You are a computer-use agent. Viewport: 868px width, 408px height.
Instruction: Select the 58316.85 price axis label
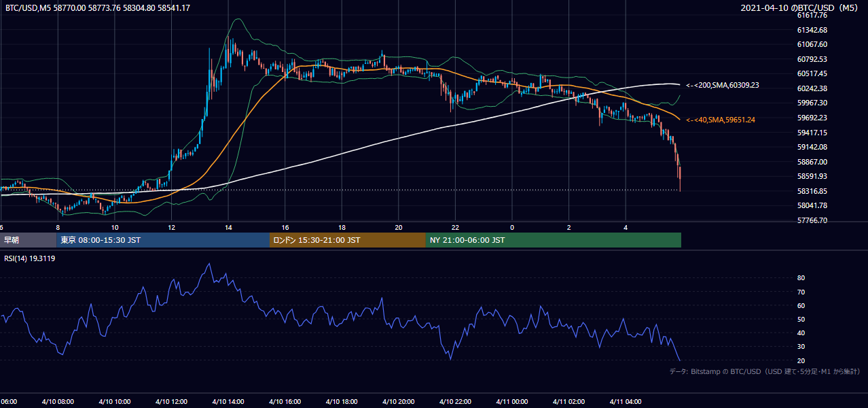pos(812,191)
